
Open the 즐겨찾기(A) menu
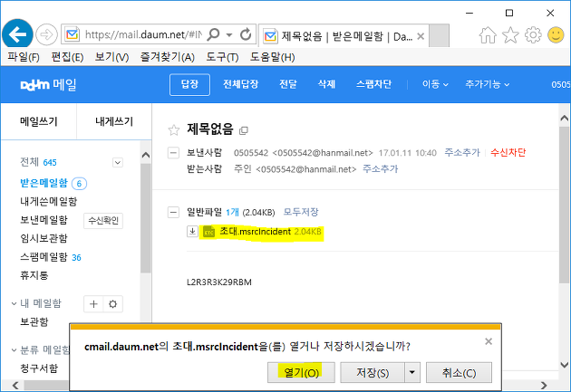click(168, 57)
